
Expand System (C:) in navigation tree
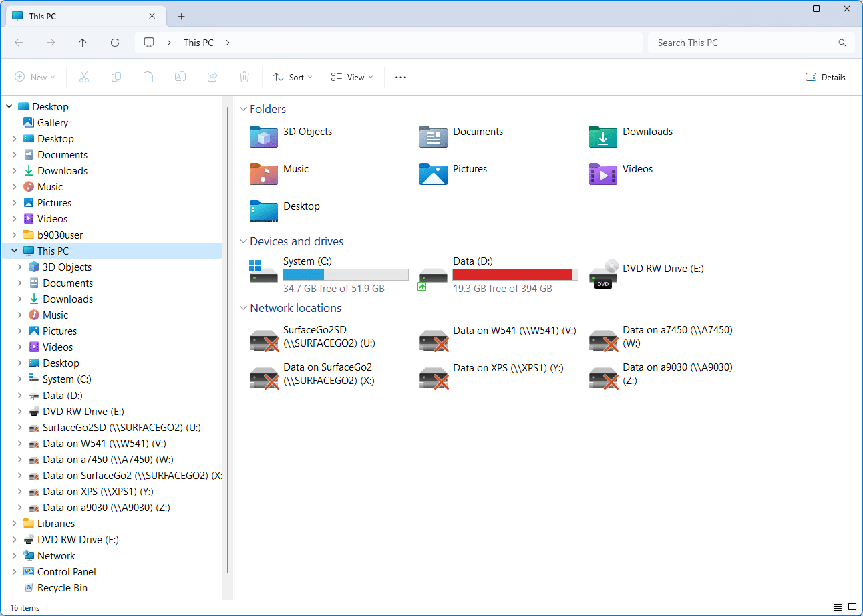pos(19,379)
